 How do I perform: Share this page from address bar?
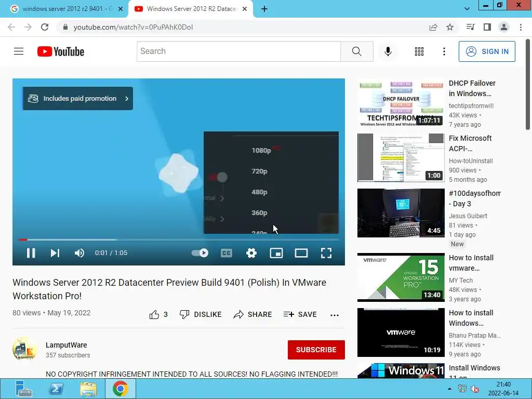pos(433,27)
